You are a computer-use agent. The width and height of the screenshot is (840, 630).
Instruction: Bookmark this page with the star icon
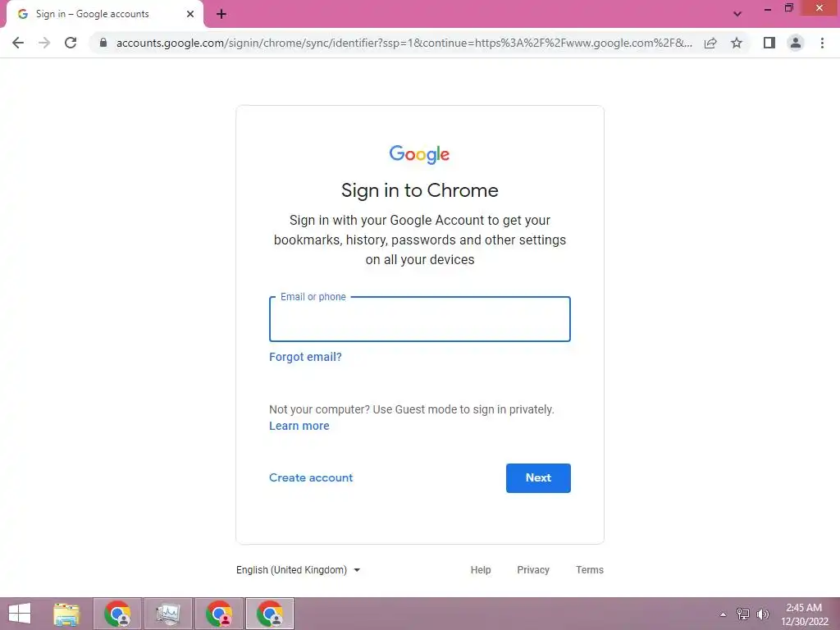(737, 43)
